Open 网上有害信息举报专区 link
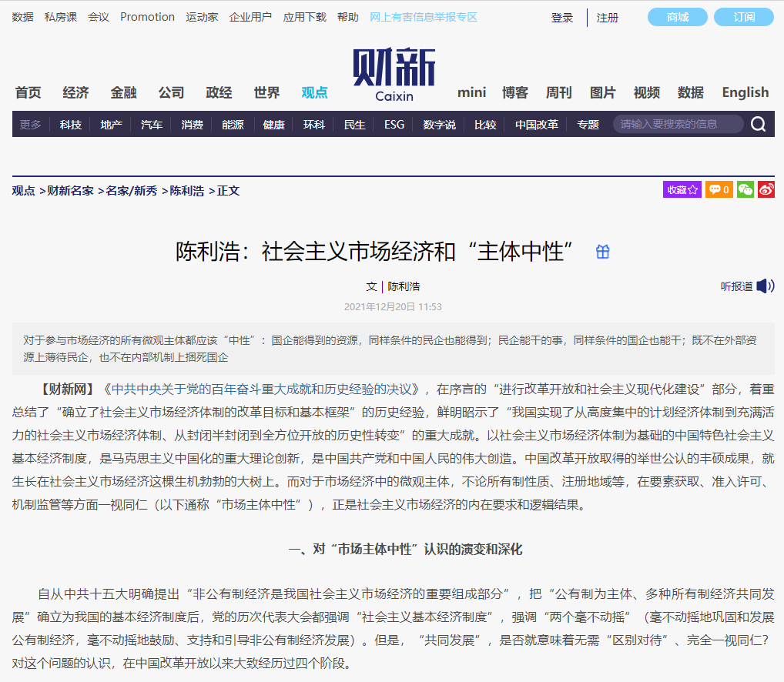 [x=424, y=17]
